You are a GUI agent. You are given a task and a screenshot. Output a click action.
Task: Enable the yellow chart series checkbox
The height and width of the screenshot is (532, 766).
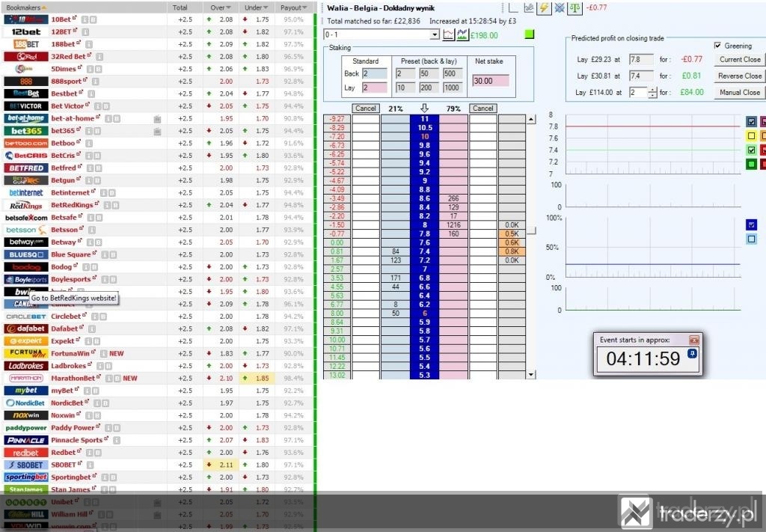(x=751, y=135)
